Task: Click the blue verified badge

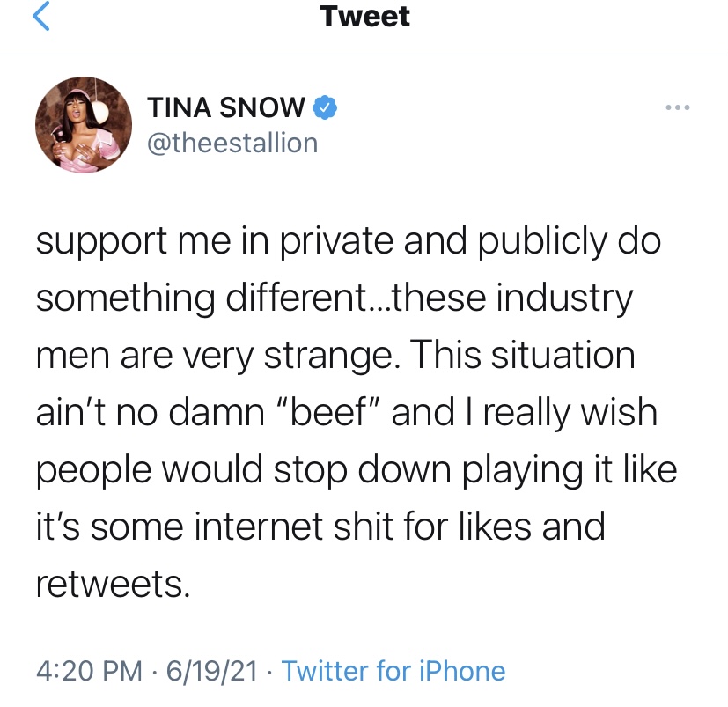Action: click(325, 107)
